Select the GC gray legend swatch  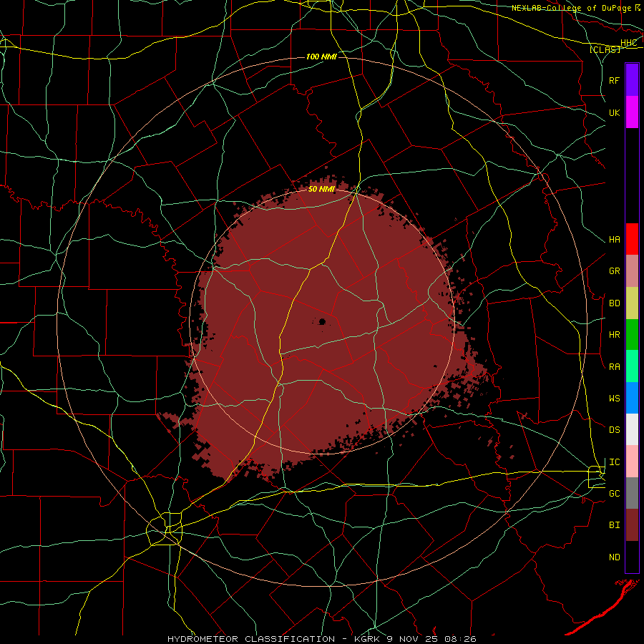[x=632, y=493]
